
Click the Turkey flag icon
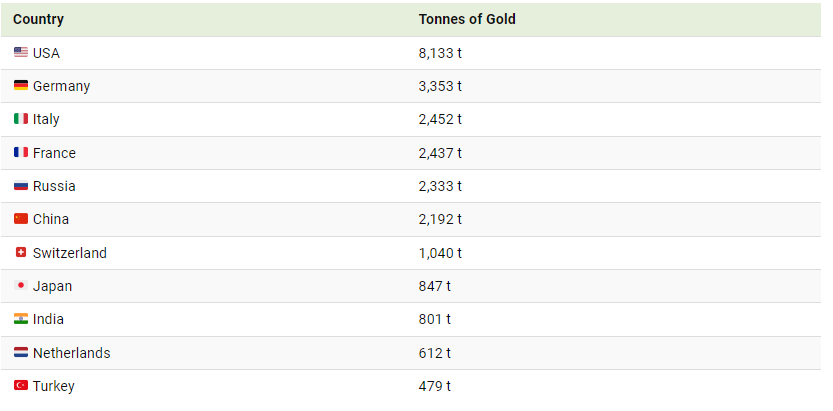point(21,385)
